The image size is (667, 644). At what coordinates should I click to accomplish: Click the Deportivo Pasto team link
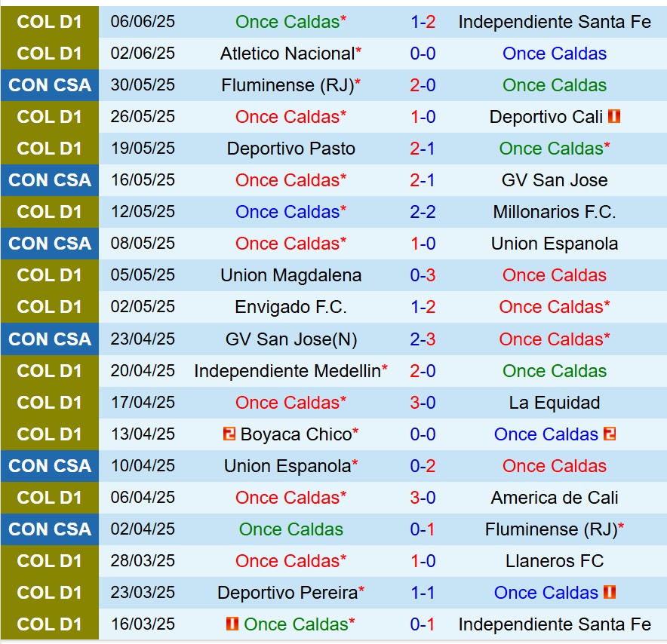(x=290, y=149)
